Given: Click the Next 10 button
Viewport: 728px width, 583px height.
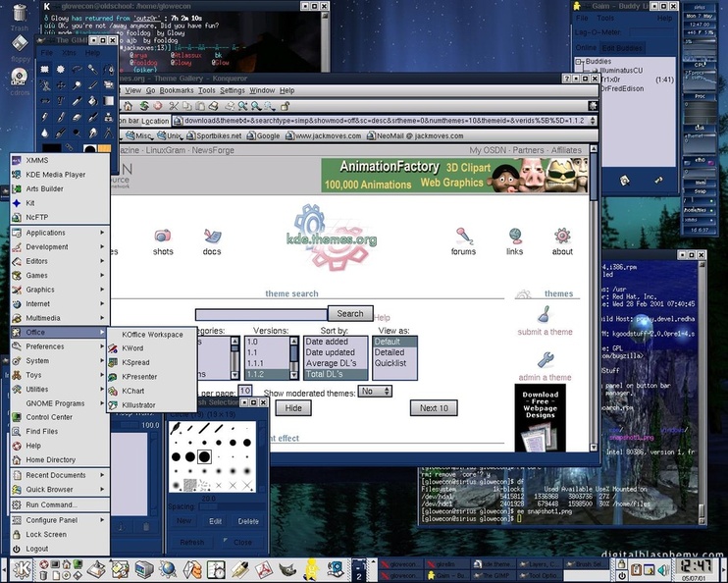Looking at the screenshot, I should coord(434,408).
